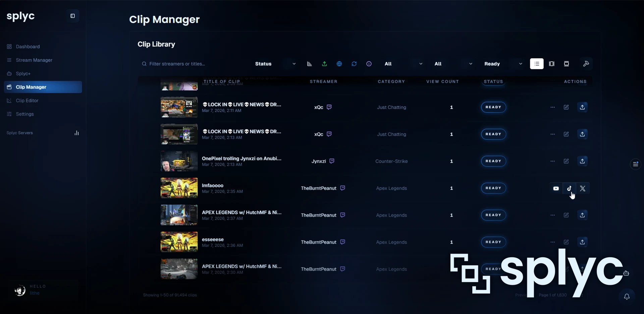Expand the Ready status filter dropdown
Screen dimensions: 644x314
503,64
